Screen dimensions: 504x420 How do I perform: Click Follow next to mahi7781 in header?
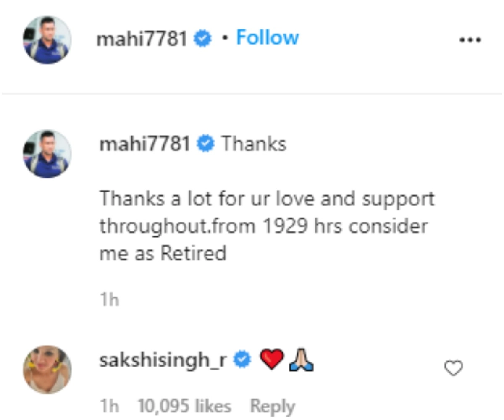coord(268,38)
